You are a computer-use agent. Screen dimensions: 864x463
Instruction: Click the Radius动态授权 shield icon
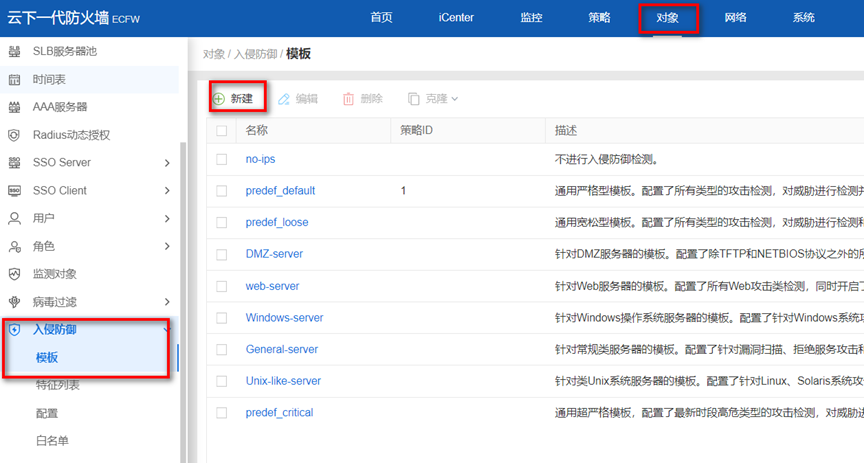[x=14, y=135]
